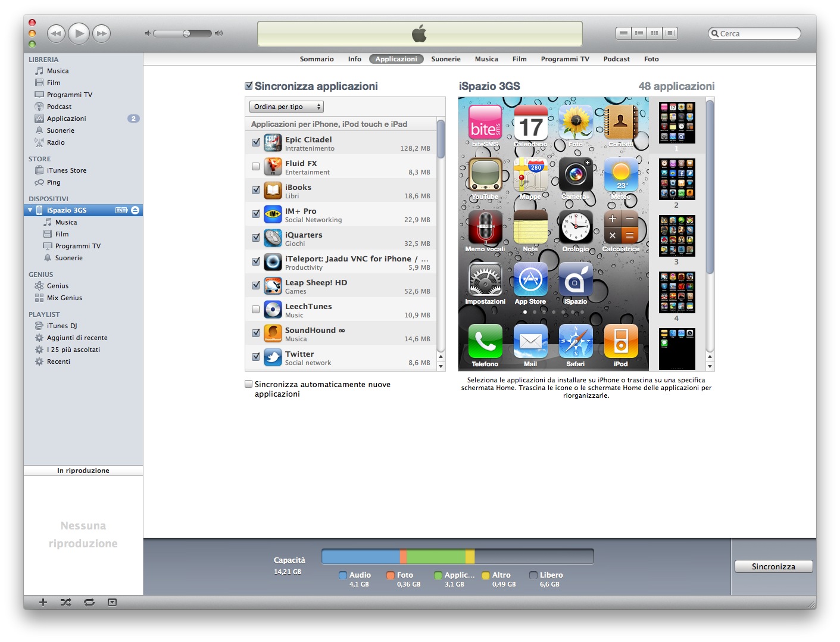840x642 pixels.
Task: Click the Safari icon in the iPhone dock
Action: [x=575, y=342]
